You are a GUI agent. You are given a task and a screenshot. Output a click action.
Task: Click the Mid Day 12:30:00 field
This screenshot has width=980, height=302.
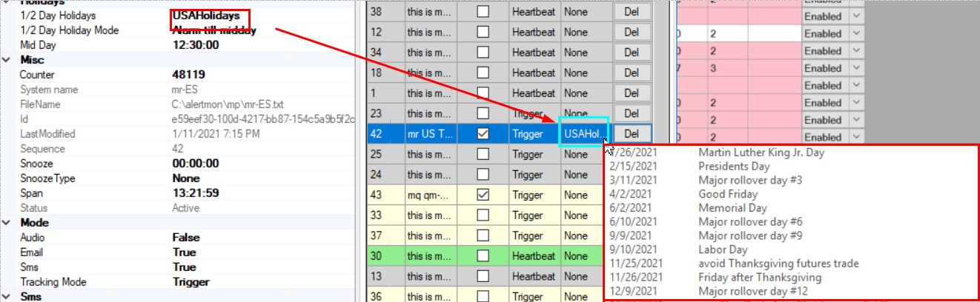point(196,45)
